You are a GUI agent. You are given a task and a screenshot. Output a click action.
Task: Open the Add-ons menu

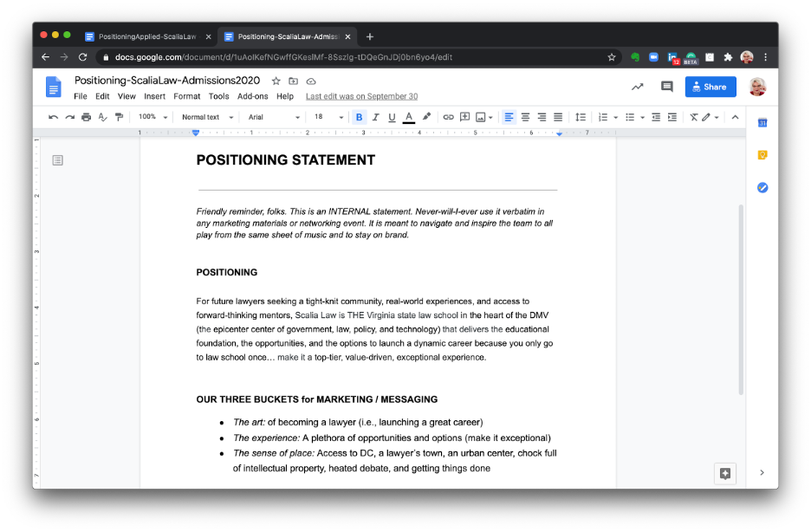252,96
